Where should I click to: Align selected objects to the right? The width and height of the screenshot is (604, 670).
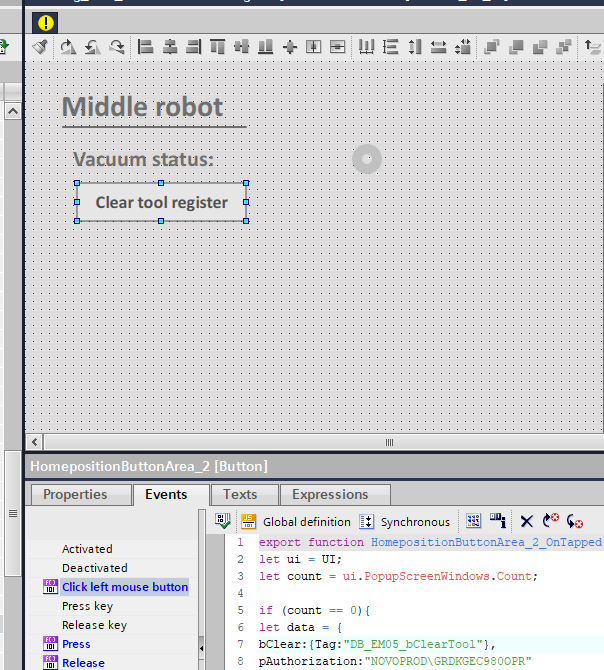point(194,47)
